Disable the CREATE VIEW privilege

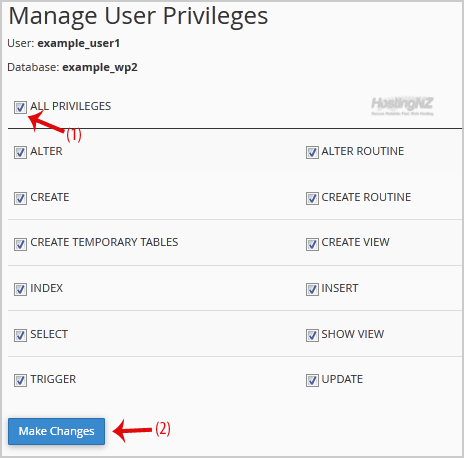pos(312,244)
